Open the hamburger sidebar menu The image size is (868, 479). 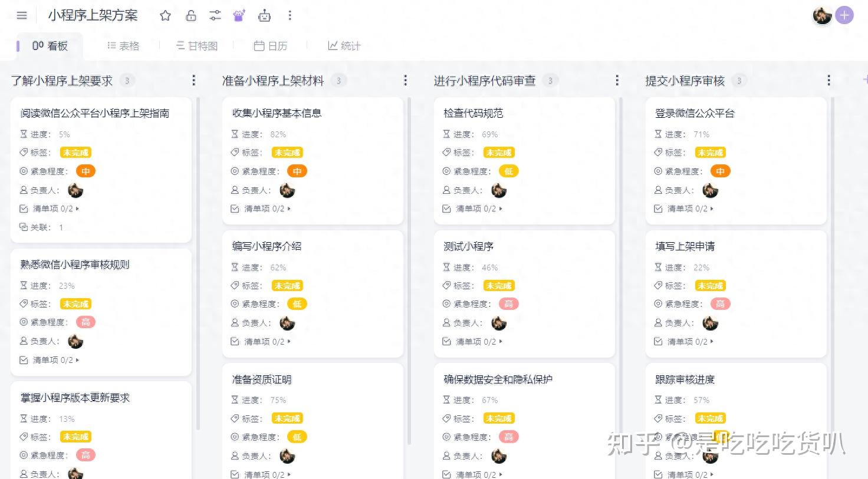coord(22,16)
